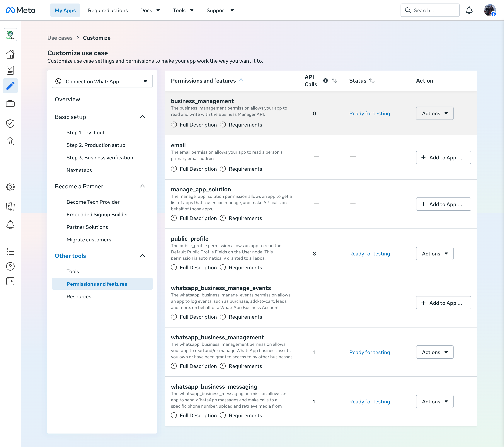Click the API Calls info icon
Image resolution: width=504 pixels, height=447 pixels.
[x=326, y=81]
